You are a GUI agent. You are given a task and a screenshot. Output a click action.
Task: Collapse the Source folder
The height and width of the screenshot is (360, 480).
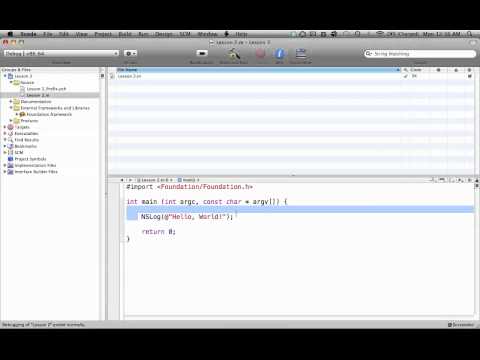point(11,82)
